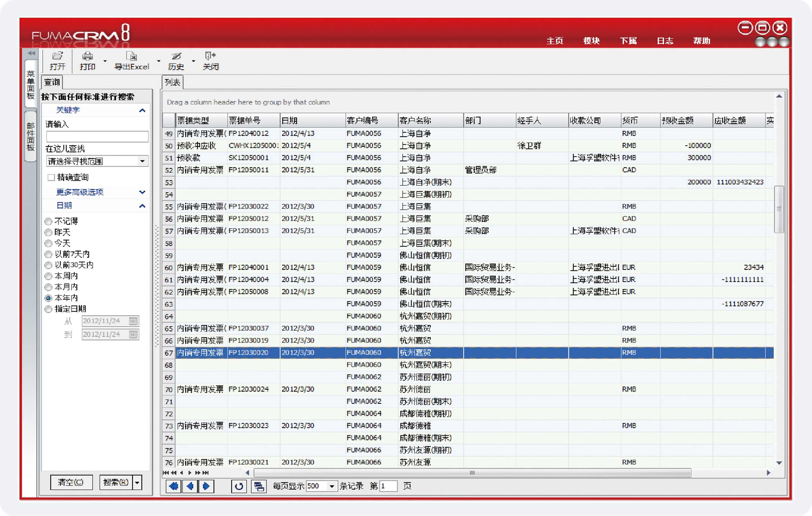812x516 pixels.
Task: Click the 导出Excel export icon
Action: click(x=131, y=56)
